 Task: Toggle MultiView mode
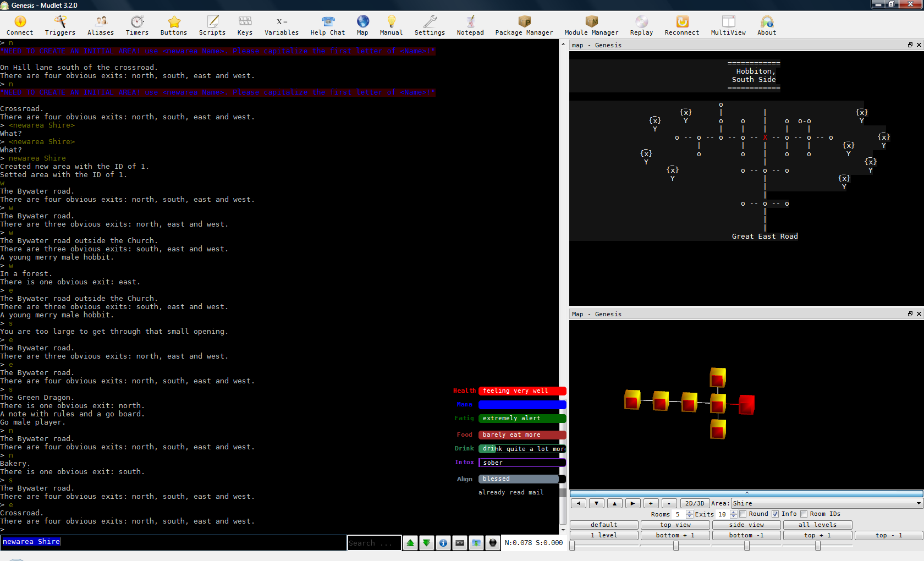(728, 25)
